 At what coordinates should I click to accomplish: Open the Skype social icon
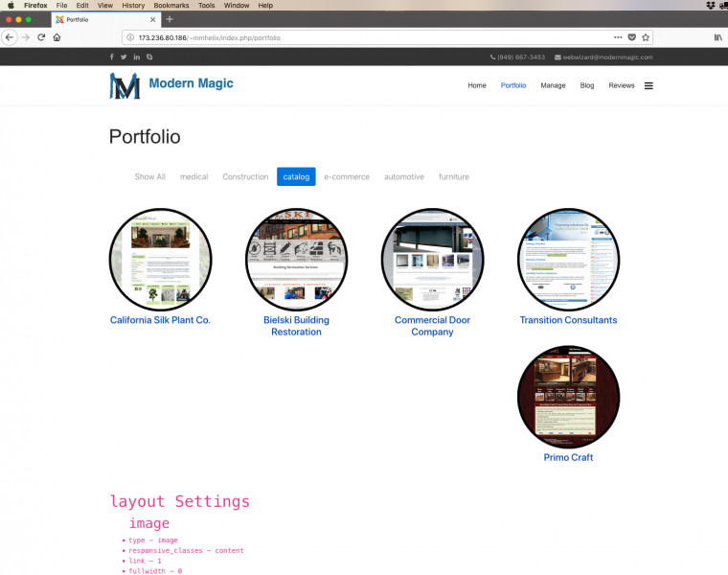point(149,57)
